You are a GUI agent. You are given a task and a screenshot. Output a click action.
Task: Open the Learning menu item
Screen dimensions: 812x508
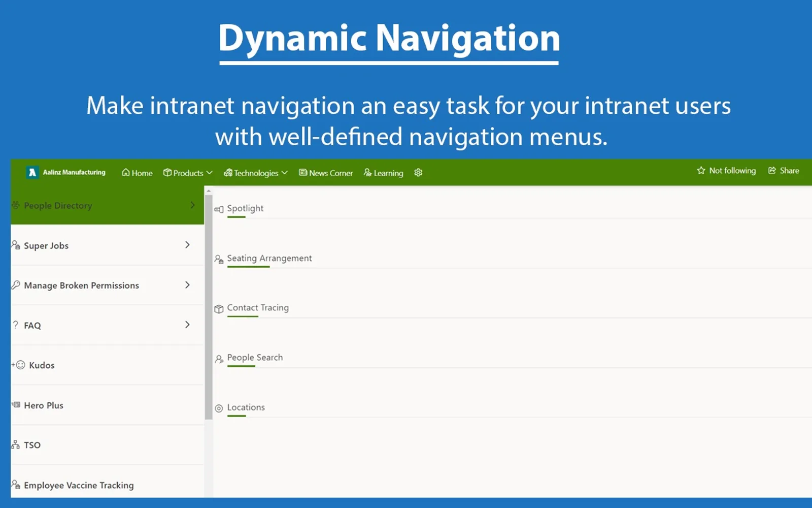point(383,173)
